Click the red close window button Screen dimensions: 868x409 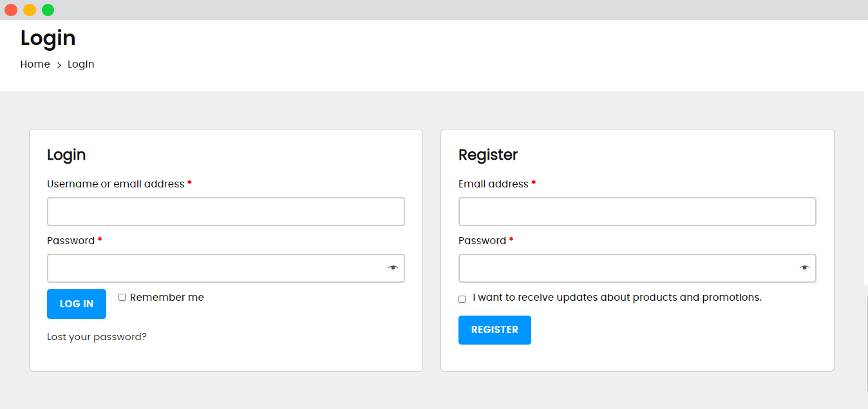[11, 10]
